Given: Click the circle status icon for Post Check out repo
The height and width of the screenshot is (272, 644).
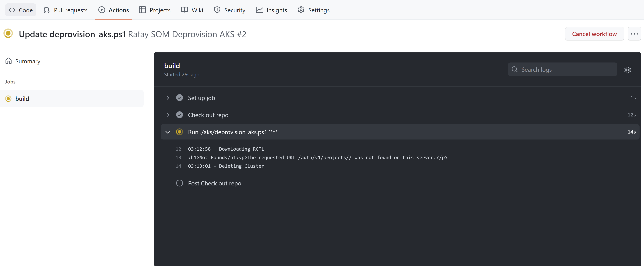Looking at the screenshot, I should (x=179, y=183).
